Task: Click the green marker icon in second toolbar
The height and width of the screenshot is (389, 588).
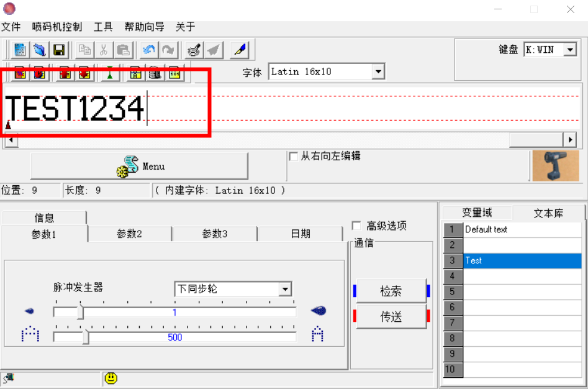Action: click(109, 73)
